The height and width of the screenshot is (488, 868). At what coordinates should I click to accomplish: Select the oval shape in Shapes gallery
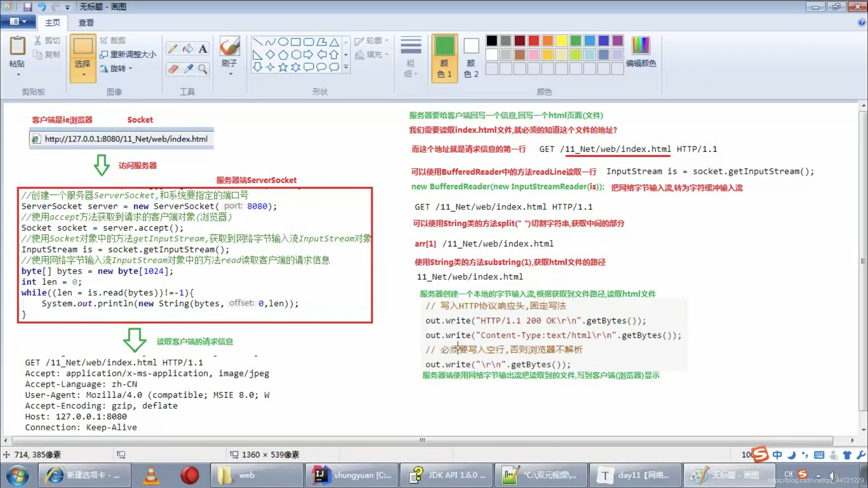pos(283,41)
